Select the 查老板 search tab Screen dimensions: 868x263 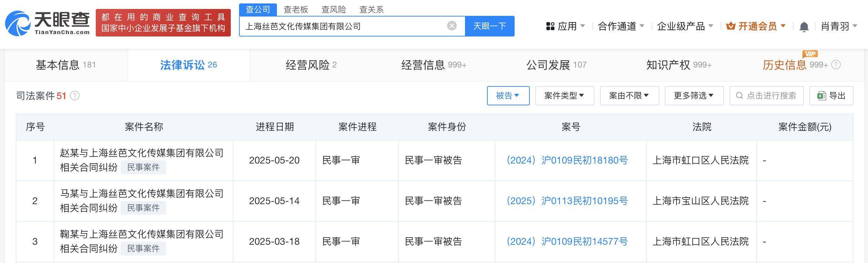pyautogui.click(x=296, y=9)
